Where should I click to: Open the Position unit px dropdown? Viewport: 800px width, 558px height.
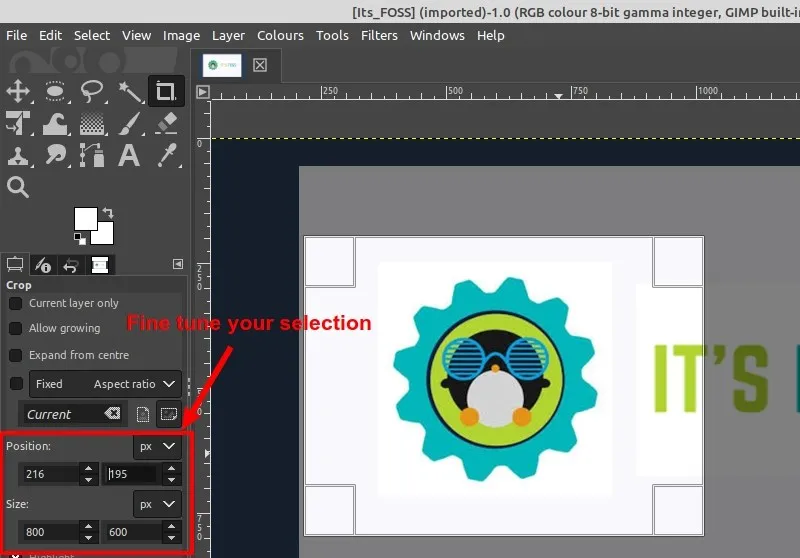point(157,446)
